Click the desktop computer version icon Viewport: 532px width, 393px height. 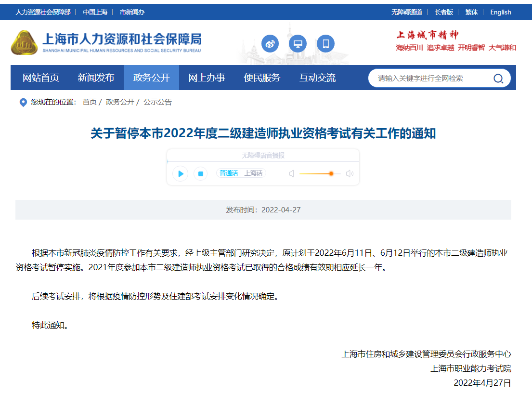(298, 44)
